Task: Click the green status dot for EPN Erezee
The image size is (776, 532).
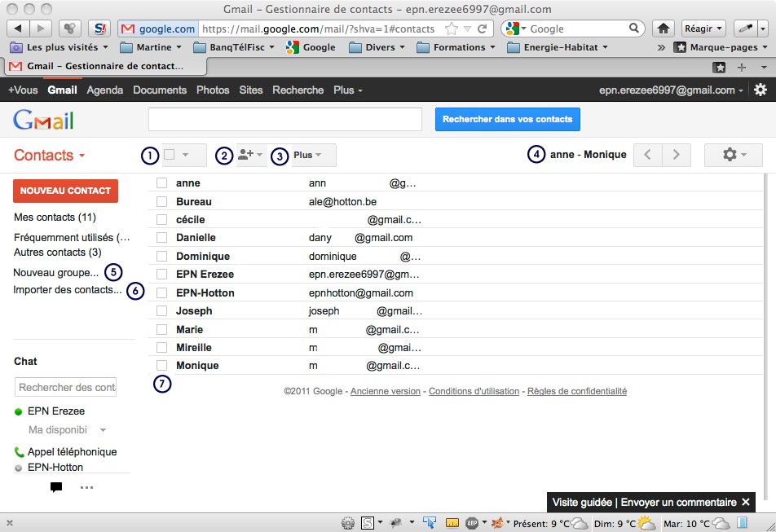Action: click(x=18, y=411)
